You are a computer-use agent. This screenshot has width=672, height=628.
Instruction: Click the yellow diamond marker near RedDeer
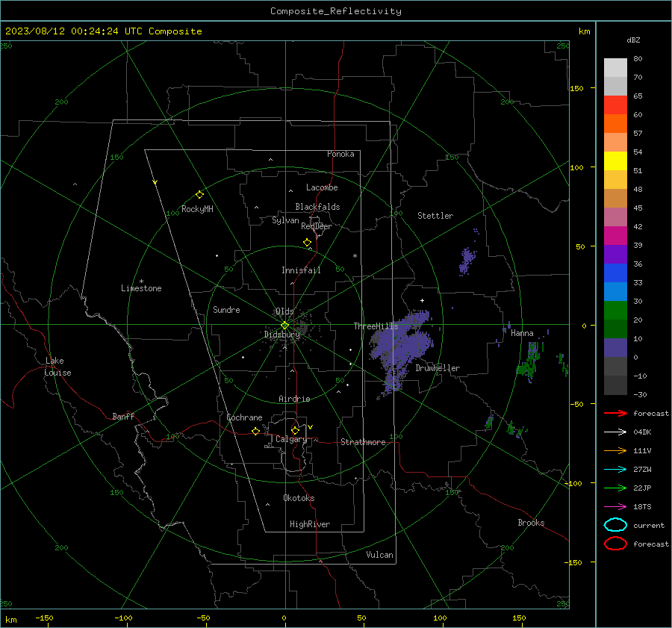point(308,243)
